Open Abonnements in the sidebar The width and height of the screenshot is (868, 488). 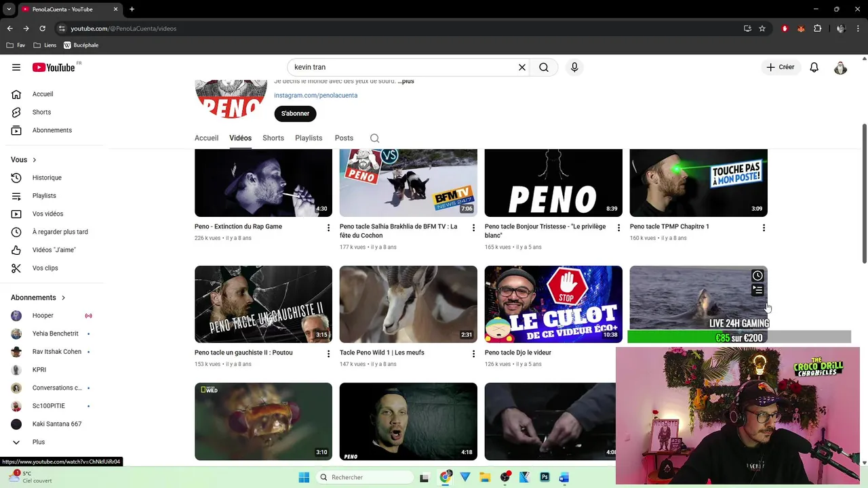(x=52, y=130)
